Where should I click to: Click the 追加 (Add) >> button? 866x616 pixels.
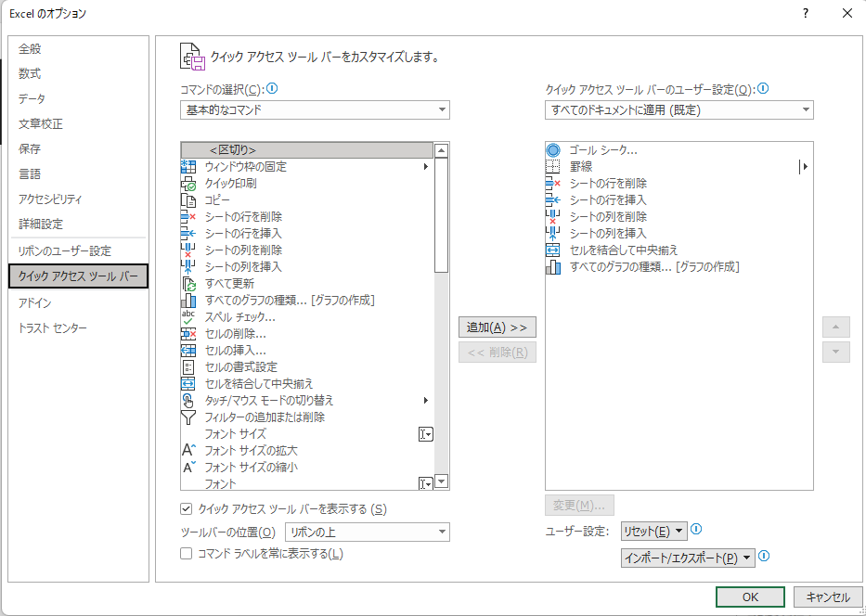[x=497, y=327]
